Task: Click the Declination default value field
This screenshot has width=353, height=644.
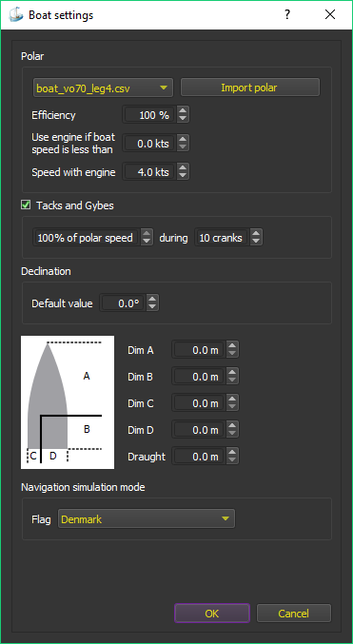Action: tap(122, 303)
